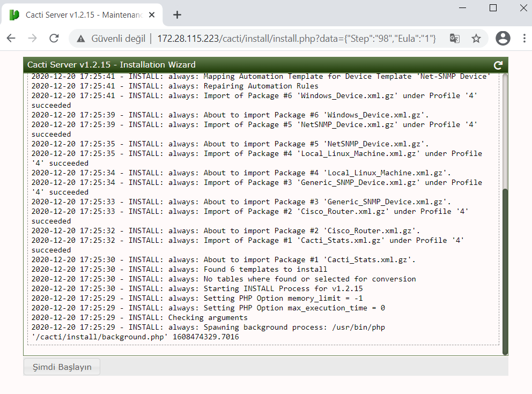Image resolution: width=532 pixels, height=394 pixels.
Task: Click the log line 'About to import Package #1 Cacti_Stats.xml.gz'
Action: (x=224, y=260)
